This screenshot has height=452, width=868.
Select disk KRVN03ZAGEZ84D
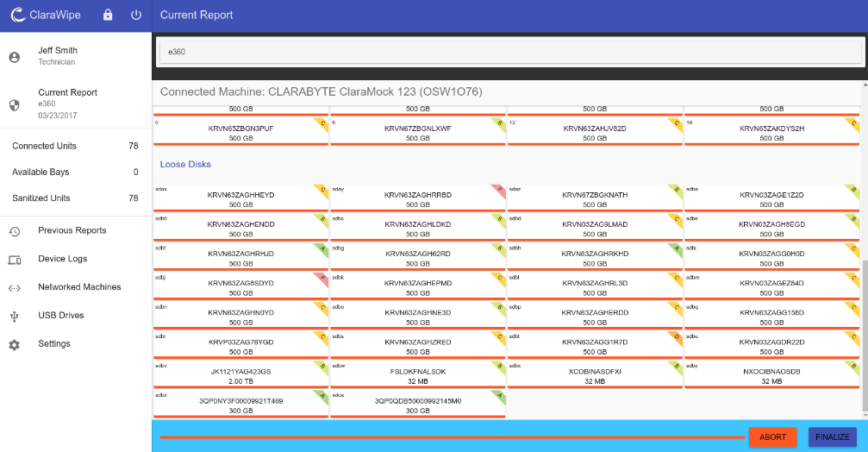tap(772, 287)
